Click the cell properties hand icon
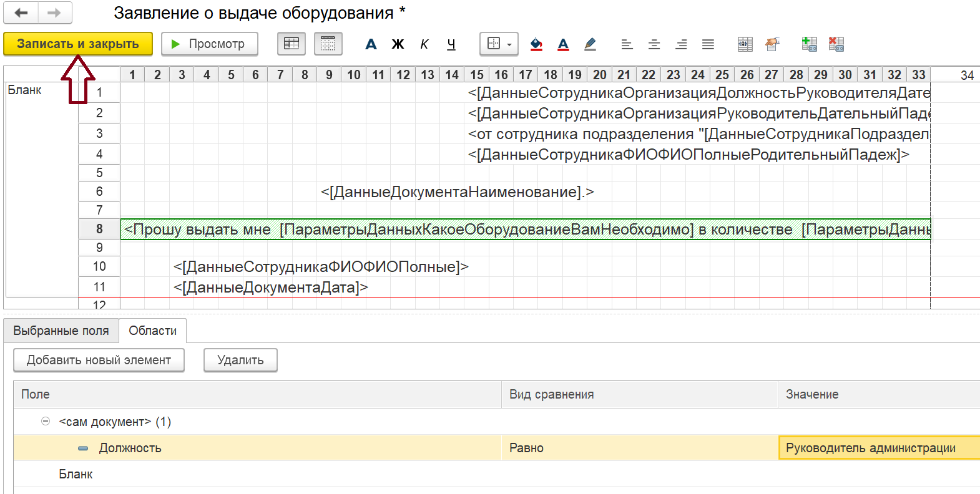The height and width of the screenshot is (494, 980). pyautogui.click(x=772, y=44)
